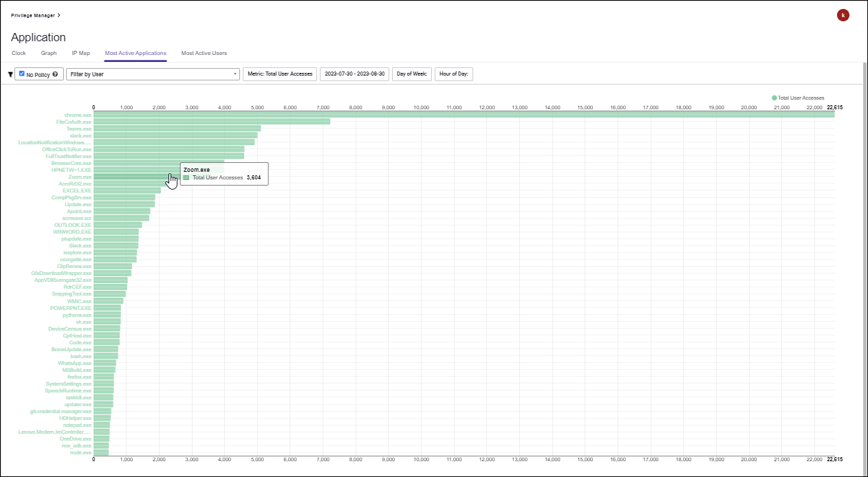Click the legend swatch inside the Zoom.exe tooltip

(x=186, y=178)
